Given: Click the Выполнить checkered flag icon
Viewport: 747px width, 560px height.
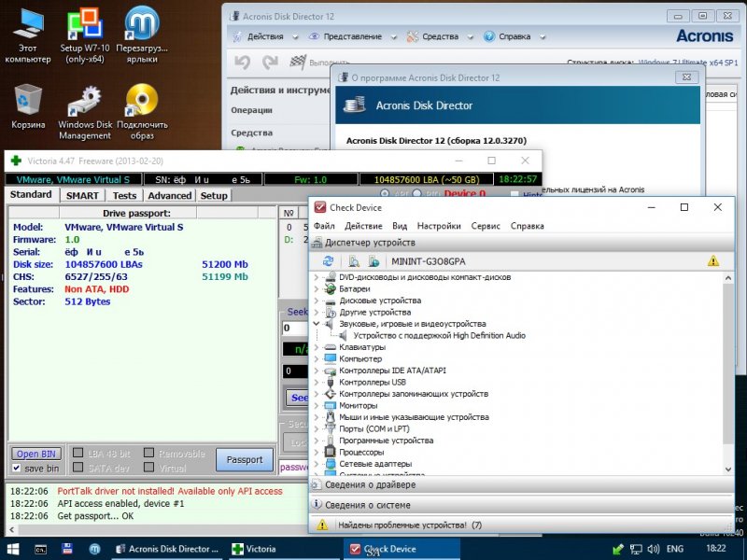Looking at the screenshot, I should tap(298, 62).
